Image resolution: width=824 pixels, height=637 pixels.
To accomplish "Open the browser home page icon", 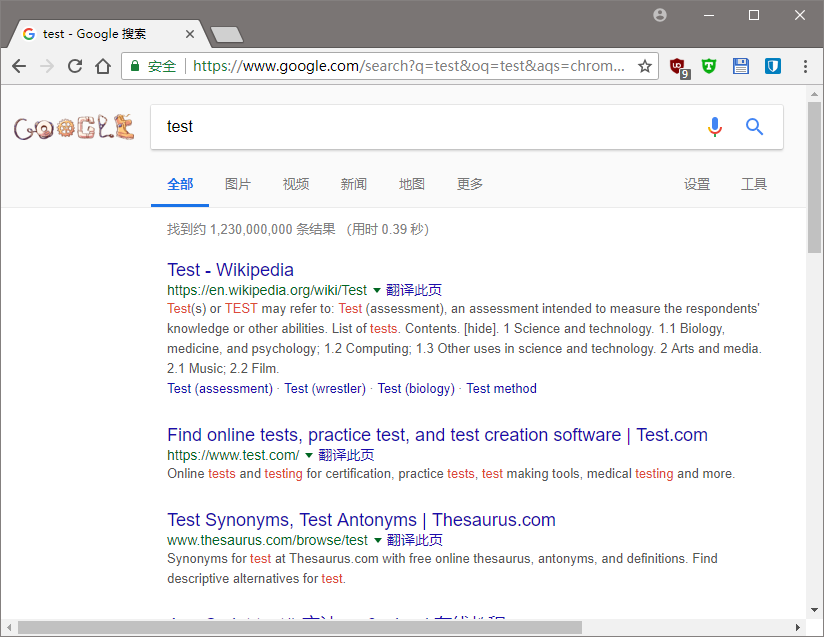I will pyautogui.click(x=103, y=66).
